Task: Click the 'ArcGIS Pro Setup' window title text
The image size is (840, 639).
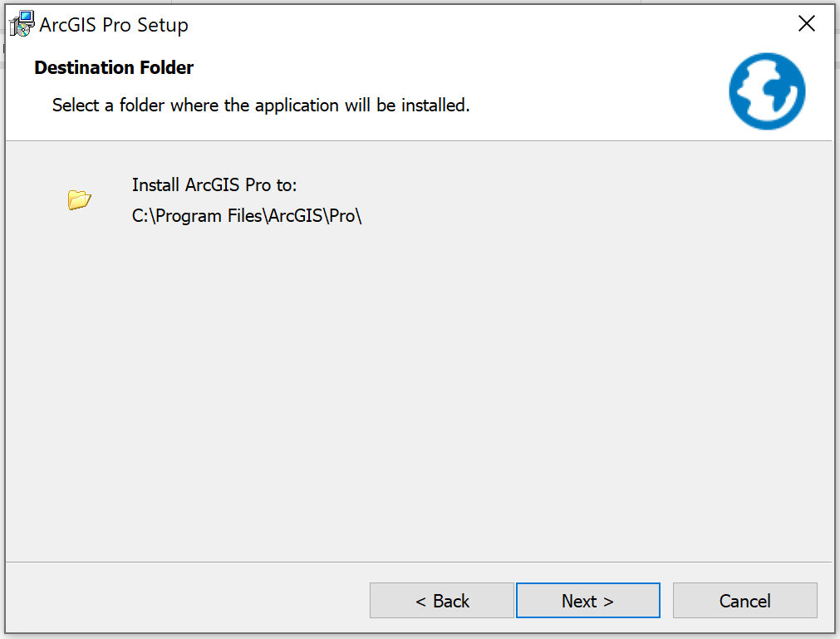Action: 114,25
